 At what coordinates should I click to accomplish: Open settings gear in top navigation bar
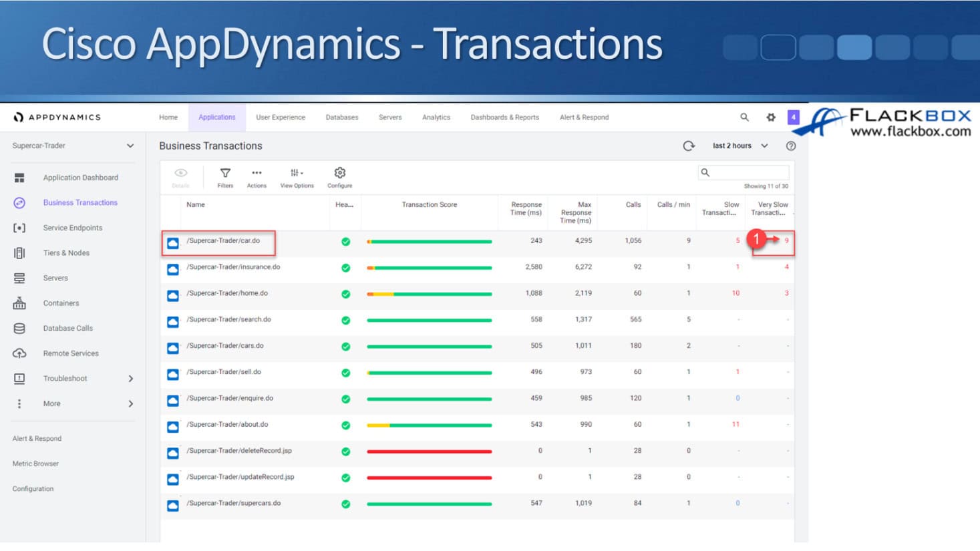click(x=771, y=118)
